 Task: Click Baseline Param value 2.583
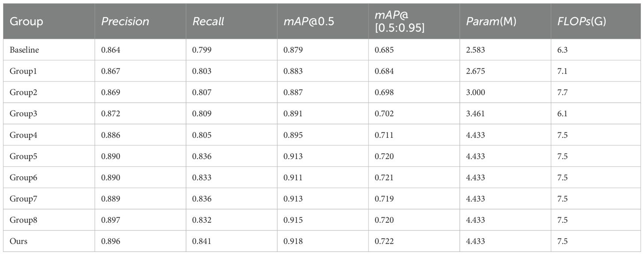476,50
